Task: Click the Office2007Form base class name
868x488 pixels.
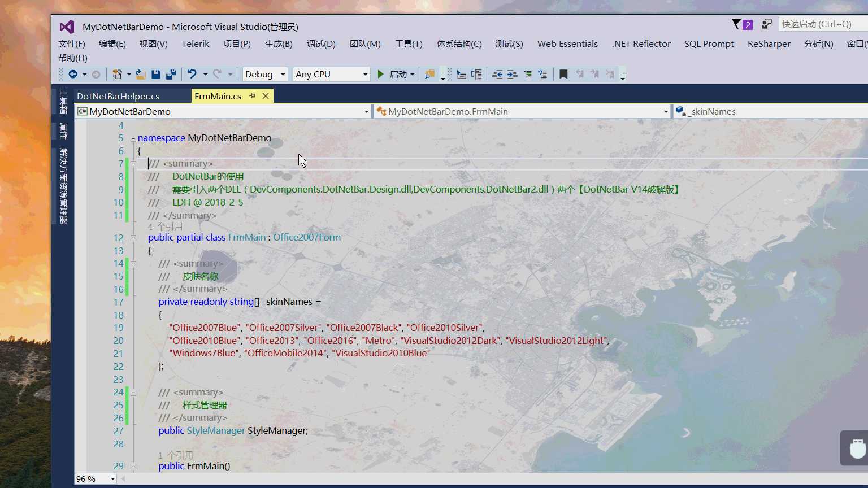Action: 307,237
